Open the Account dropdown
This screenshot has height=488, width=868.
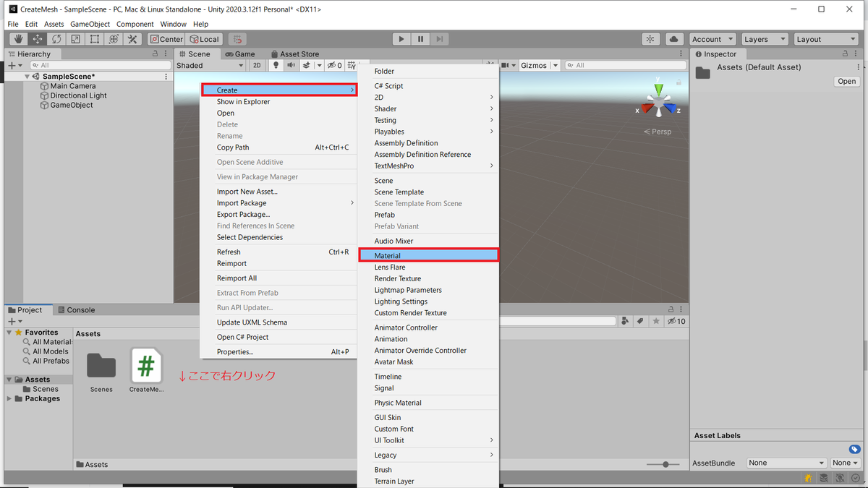click(712, 39)
